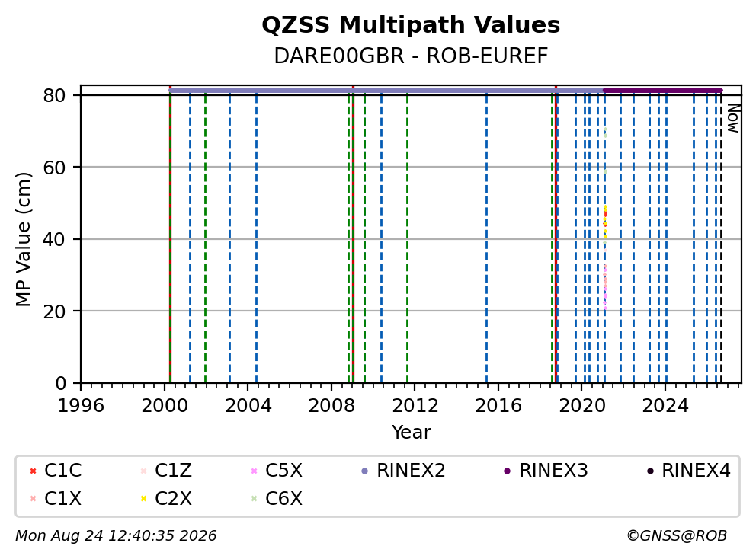
Task: Click the C2X yellow legend marker
Action: 143,499
